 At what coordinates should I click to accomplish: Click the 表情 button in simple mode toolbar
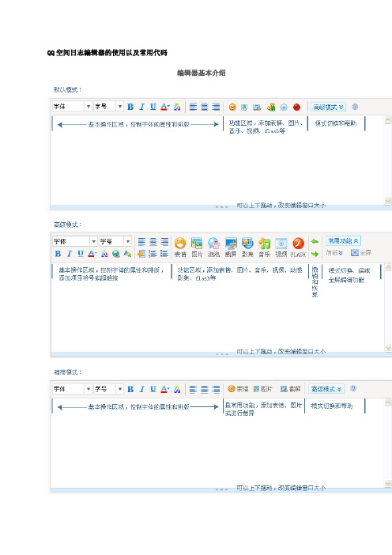tap(238, 389)
